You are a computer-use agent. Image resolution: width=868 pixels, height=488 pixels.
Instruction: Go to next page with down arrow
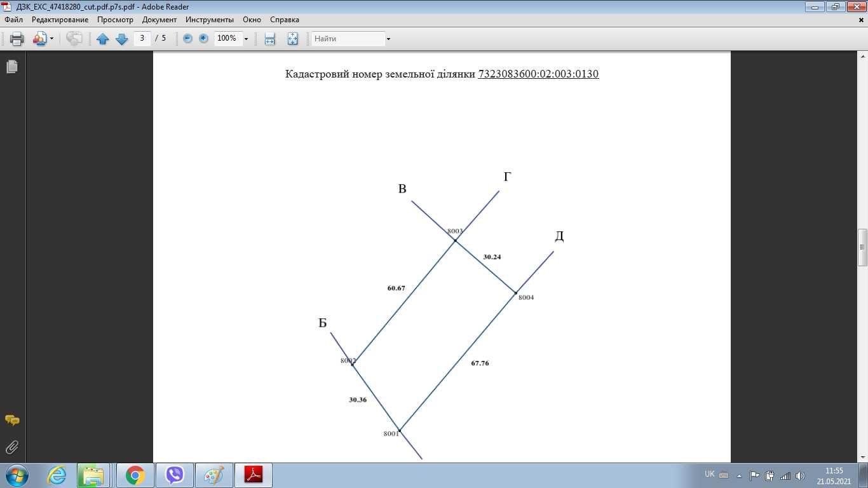pos(122,39)
